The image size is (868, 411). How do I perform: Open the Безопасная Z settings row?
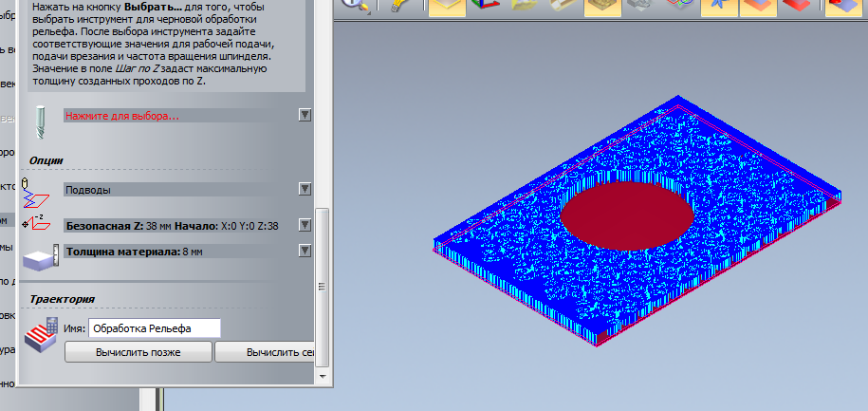pyautogui.click(x=180, y=226)
